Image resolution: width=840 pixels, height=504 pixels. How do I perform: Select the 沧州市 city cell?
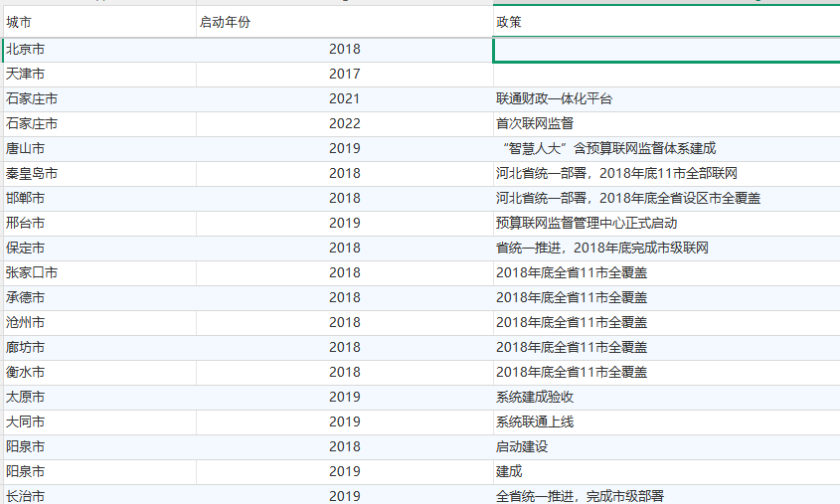tap(99, 323)
